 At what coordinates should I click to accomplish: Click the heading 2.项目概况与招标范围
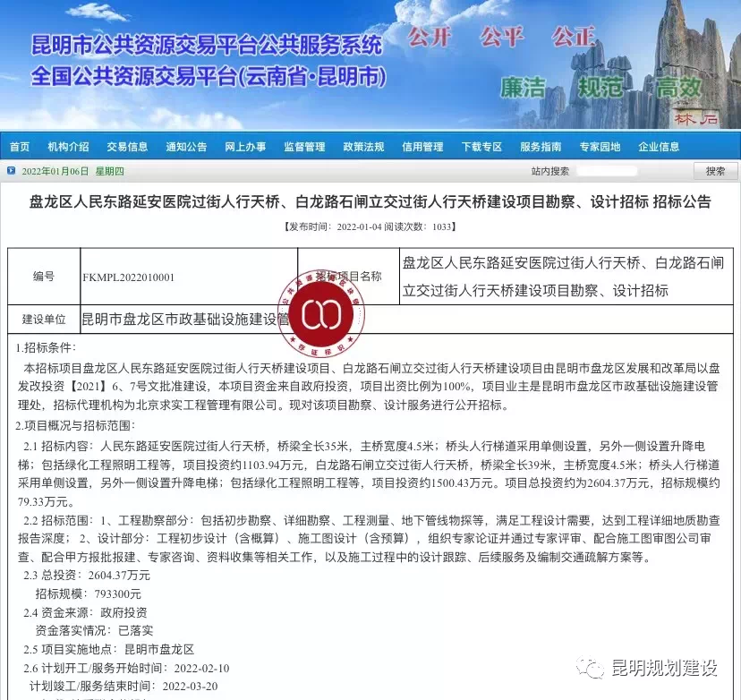[75, 426]
